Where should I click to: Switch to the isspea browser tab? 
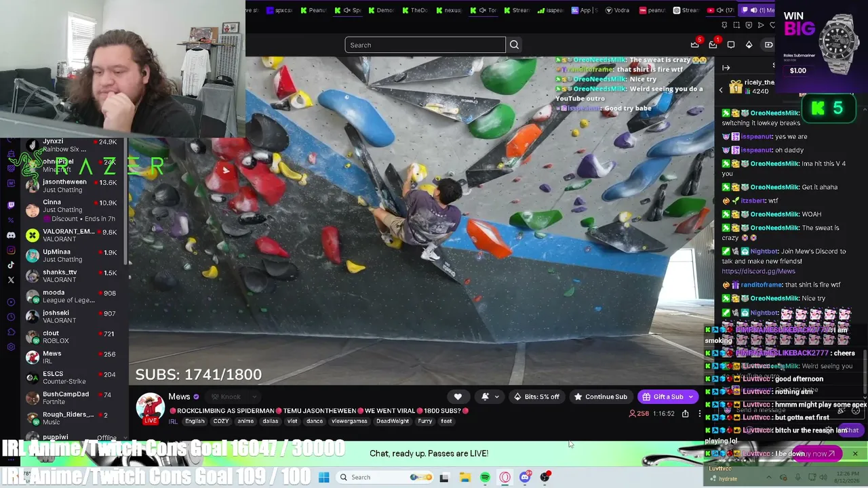click(551, 10)
